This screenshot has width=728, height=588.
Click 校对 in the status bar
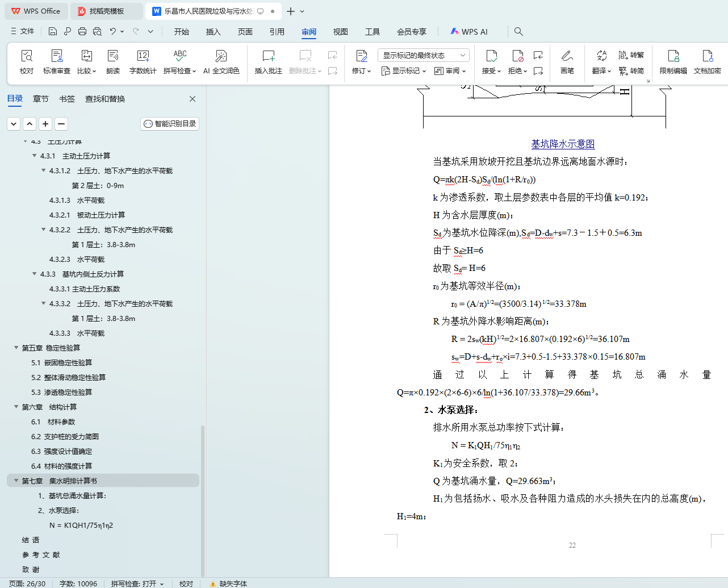[186, 583]
